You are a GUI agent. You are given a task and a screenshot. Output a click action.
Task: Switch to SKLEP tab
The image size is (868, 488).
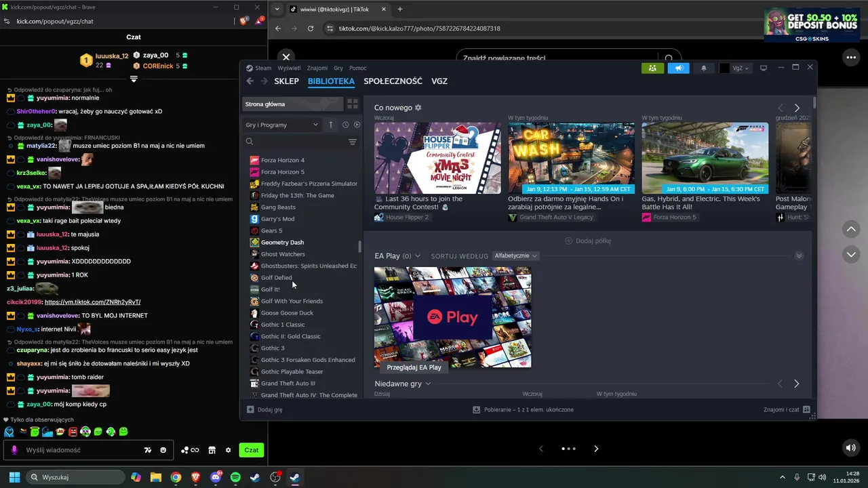286,81
